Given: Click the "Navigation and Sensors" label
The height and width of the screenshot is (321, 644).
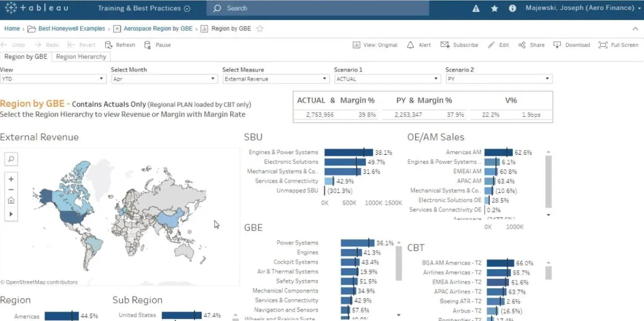Looking at the screenshot, I should point(286,310).
